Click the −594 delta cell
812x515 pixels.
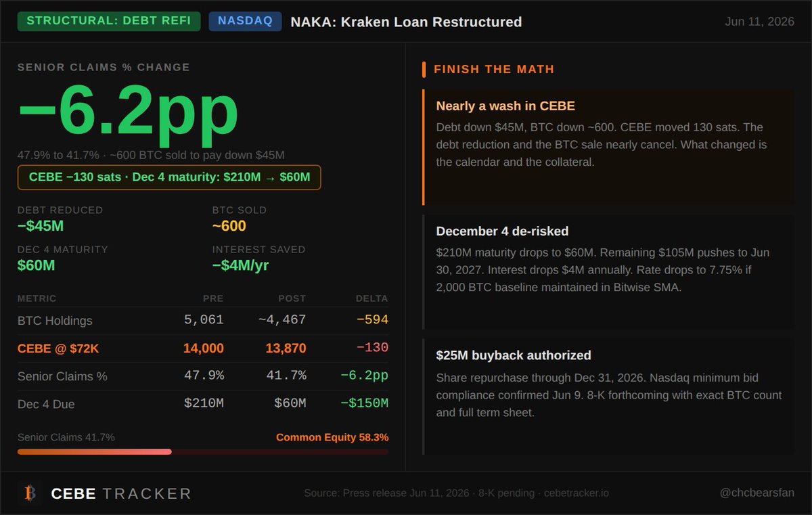click(372, 320)
